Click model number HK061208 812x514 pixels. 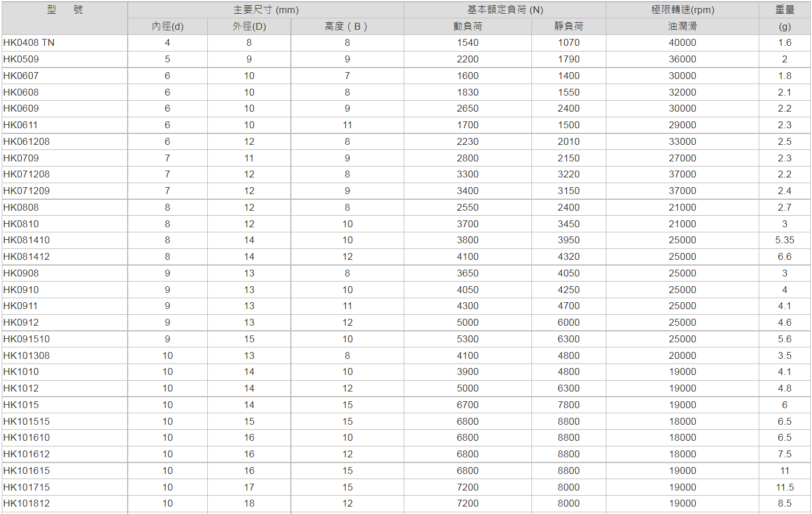click(x=26, y=142)
